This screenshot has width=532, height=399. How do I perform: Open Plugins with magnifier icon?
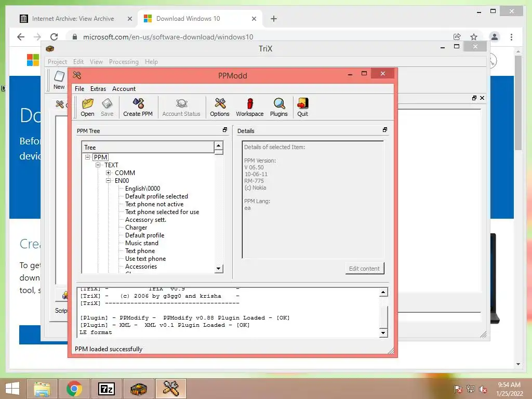click(278, 107)
